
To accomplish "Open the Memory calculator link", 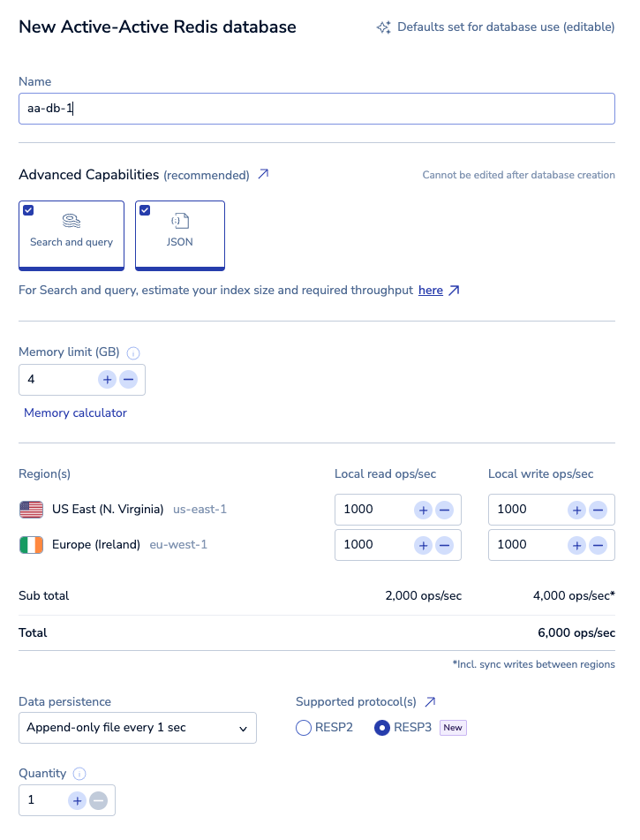I will coord(75,412).
